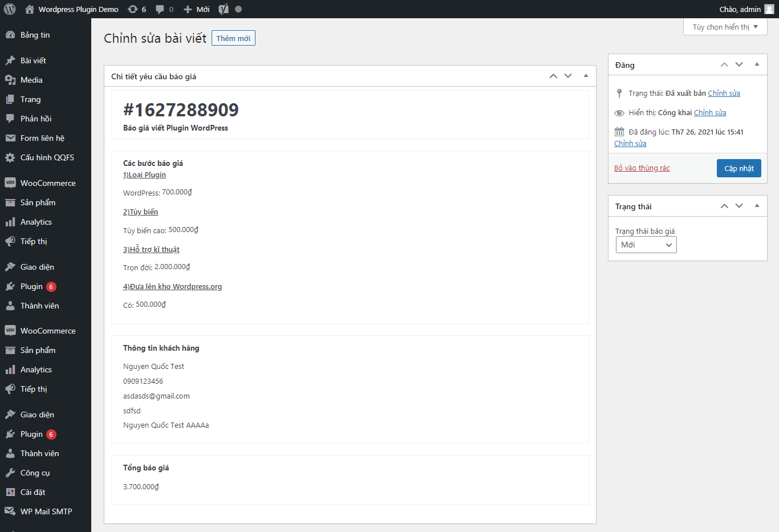Move the Đăng panel down

[x=739, y=64]
